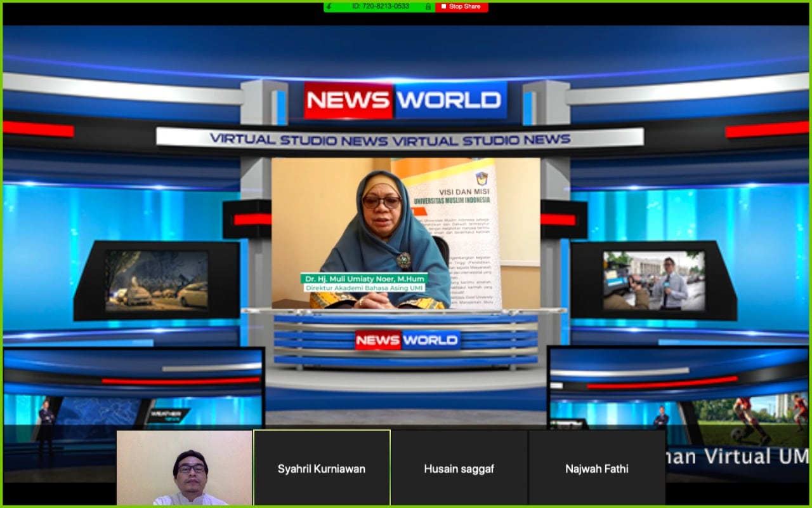This screenshot has width=812, height=508.
Task: Click the Stop Share button
Action: (464, 6)
